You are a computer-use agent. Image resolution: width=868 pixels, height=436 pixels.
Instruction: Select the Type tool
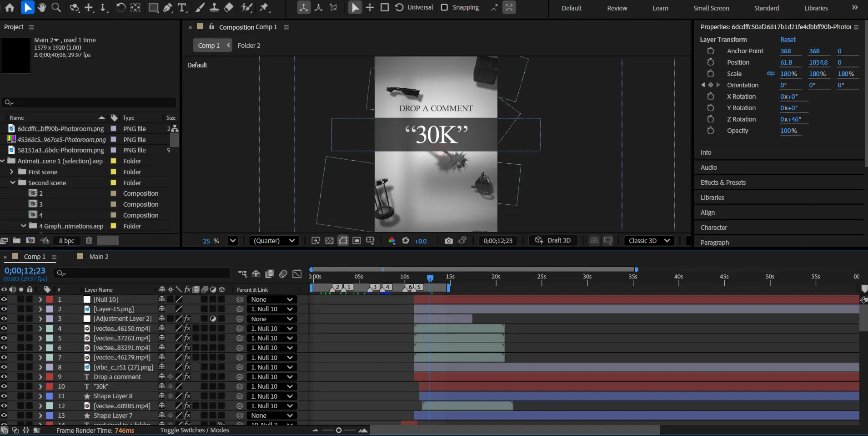pos(182,7)
